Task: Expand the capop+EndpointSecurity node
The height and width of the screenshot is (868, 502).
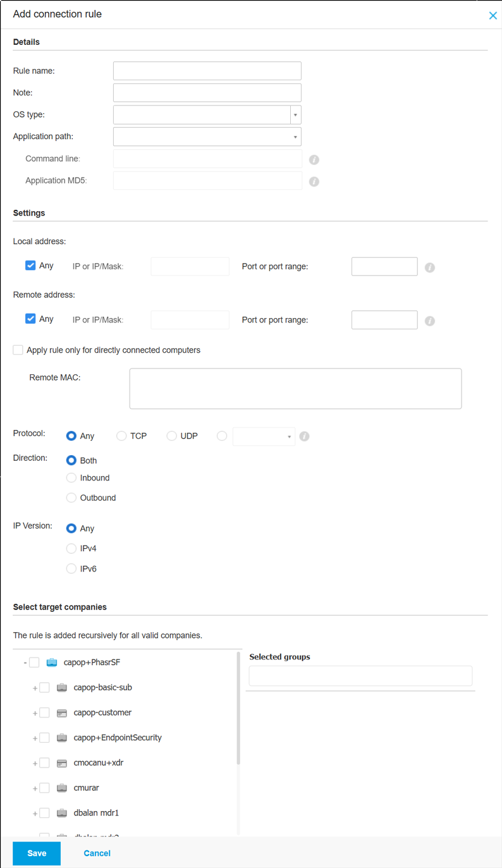Action: [35, 738]
